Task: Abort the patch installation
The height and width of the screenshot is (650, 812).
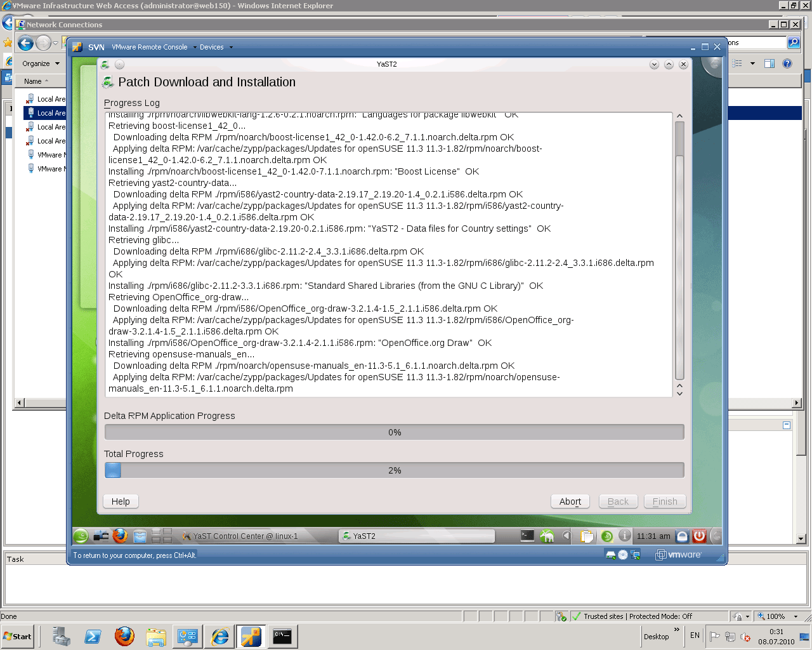Action: pyautogui.click(x=570, y=501)
